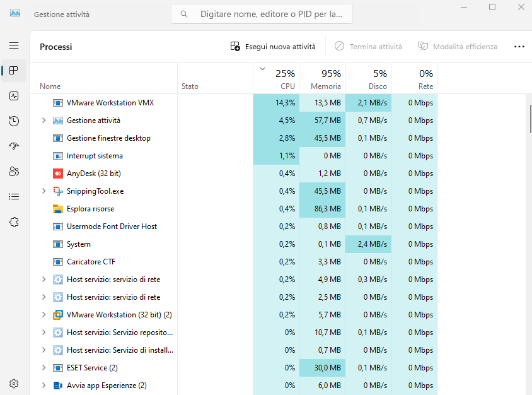The width and height of the screenshot is (532, 395).
Task: Select the Usermode Font Driver Host name
Action: (x=112, y=227)
